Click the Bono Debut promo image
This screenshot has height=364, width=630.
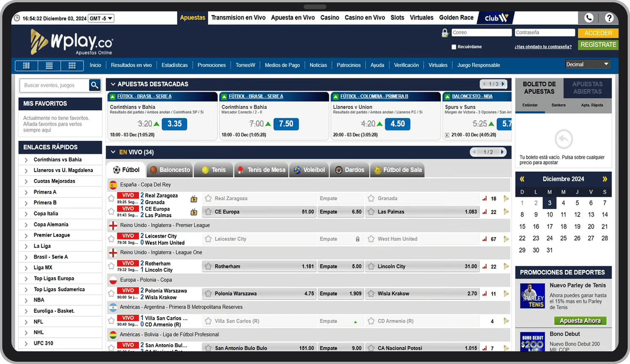pos(532,341)
